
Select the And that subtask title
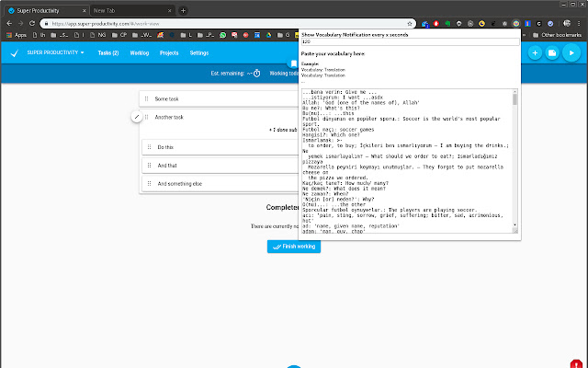[167, 166]
